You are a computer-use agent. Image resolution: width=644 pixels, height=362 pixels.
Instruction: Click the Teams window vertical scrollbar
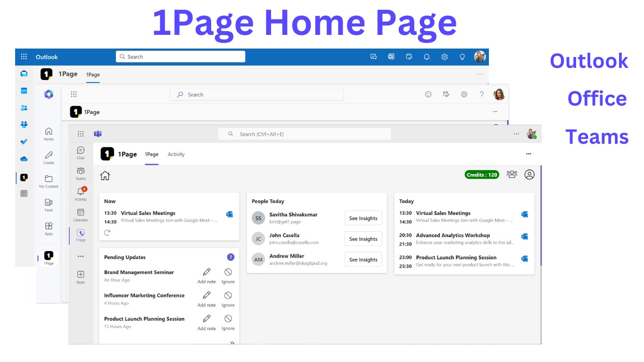tap(541, 215)
